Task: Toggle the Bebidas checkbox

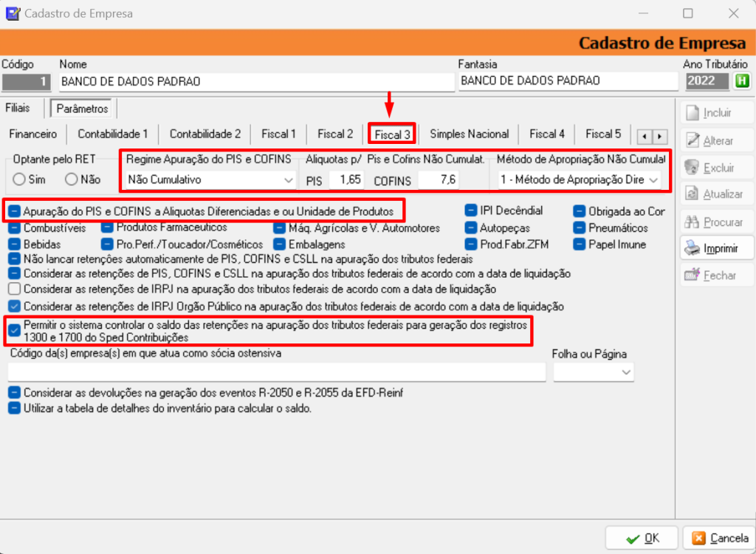Action: tap(15, 244)
